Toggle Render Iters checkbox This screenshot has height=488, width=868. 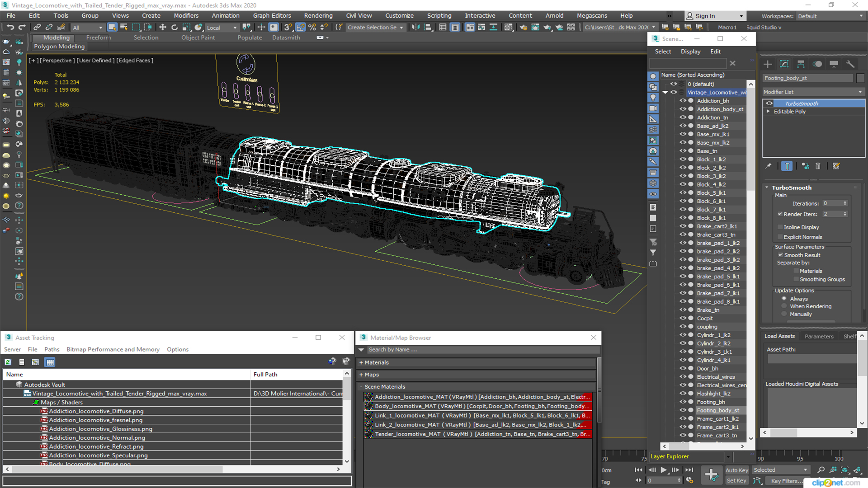pyautogui.click(x=780, y=214)
